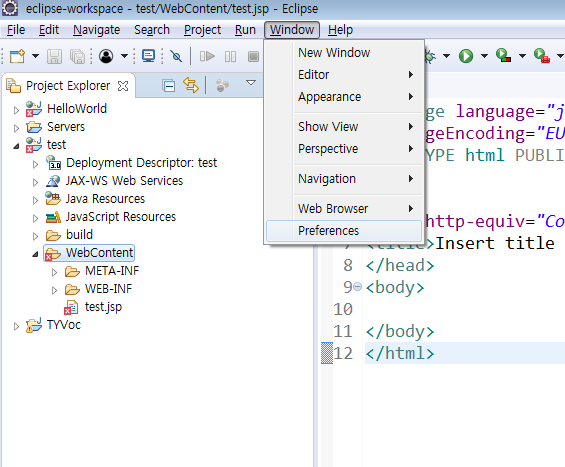Open the New wizard dropdown arrow
The height and width of the screenshot is (467, 565).
[35, 56]
